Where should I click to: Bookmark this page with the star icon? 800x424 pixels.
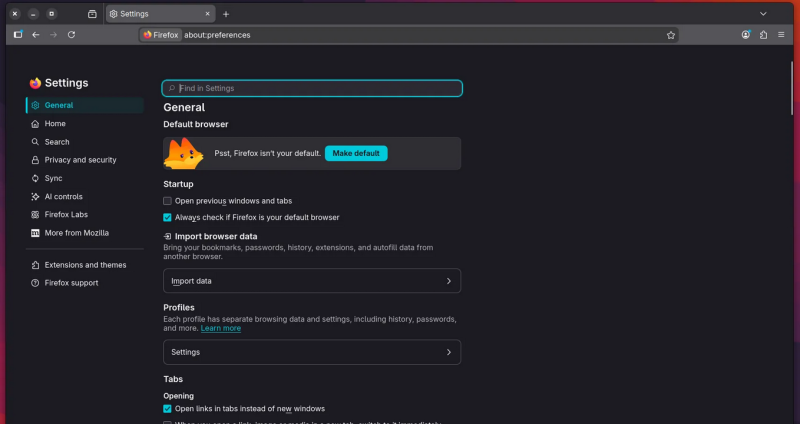click(671, 35)
